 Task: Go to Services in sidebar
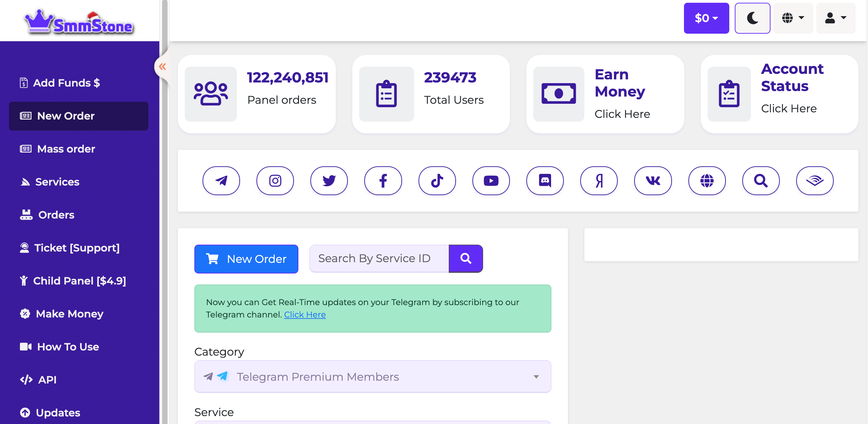(x=57, y=182)
